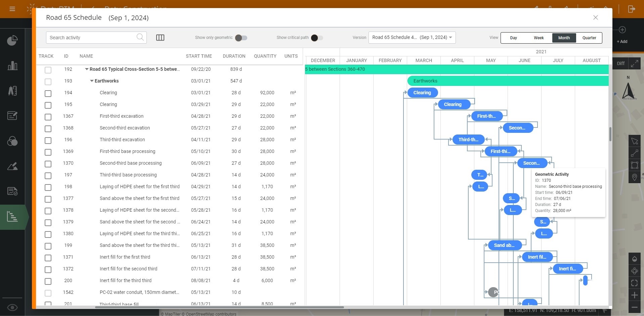Click the fullscreen frame map icon
This screenshot has height=316, width=644.
pos(635,283)
